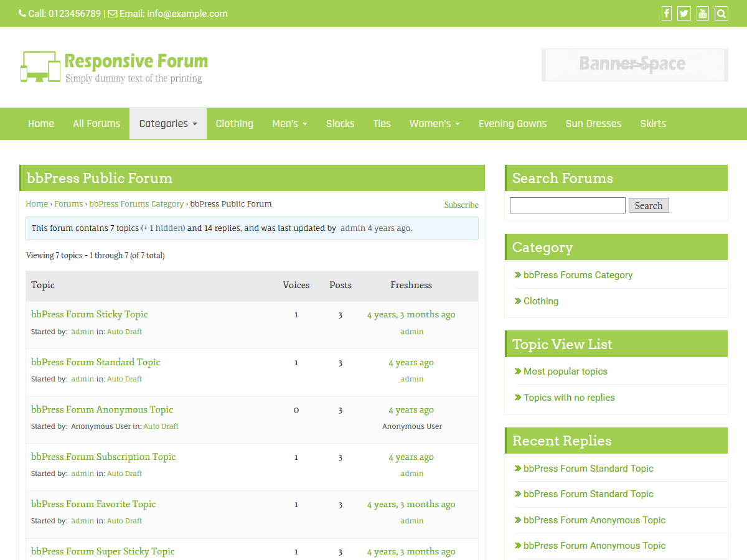Click the bbPress Forums Category breadcrumb

(136, 204)
